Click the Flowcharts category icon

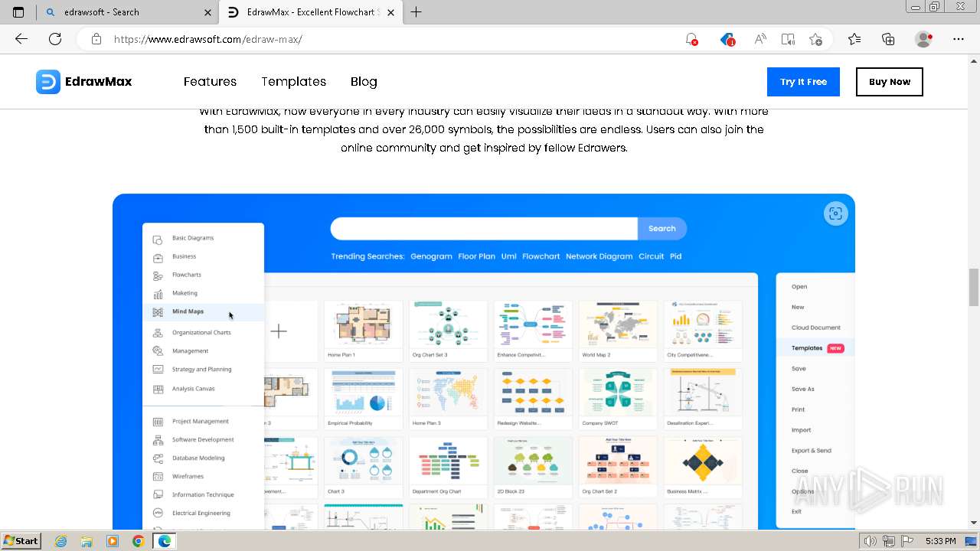[158, 275]
